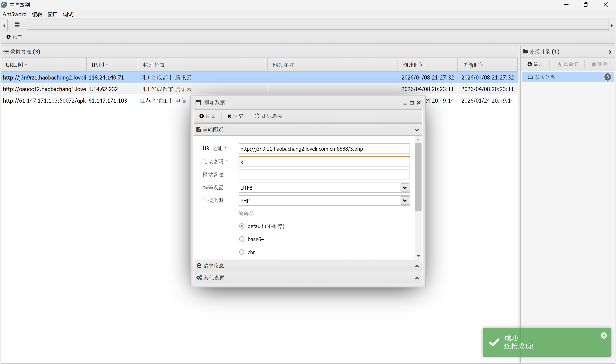Select the 默认分类 category folder
616x364 pixels.
pyautogui.click(x=544, y=77)
